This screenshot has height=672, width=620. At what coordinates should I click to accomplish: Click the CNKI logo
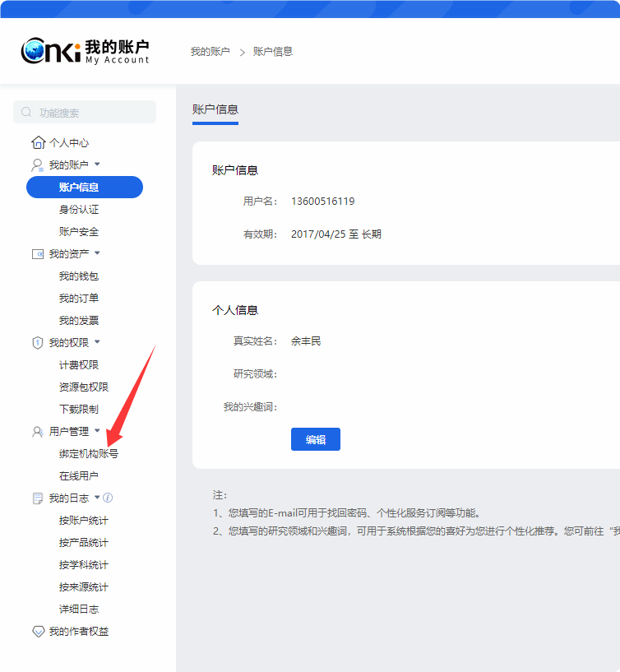tap(51, 51)
